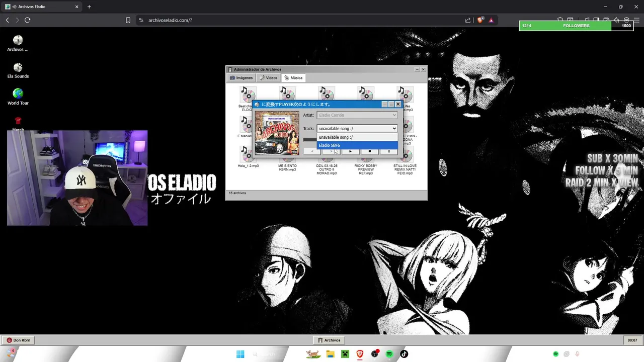Open Brave Rewards triangle icon
Image resolution: width=644 pixels, height=362 pixels.
click(x=491, y=20)
